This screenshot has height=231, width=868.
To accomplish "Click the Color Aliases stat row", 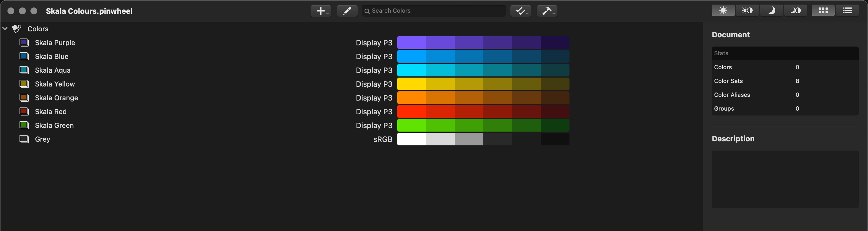I will click(x=785, y=95).
